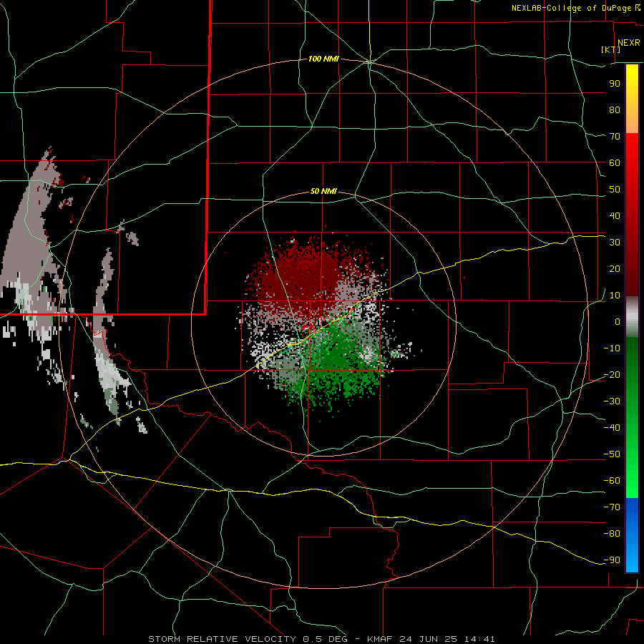Click the NEXR label above the color scale
This screenshot has width=644, height=644.
pyautogui.click(x=628, y=43)
